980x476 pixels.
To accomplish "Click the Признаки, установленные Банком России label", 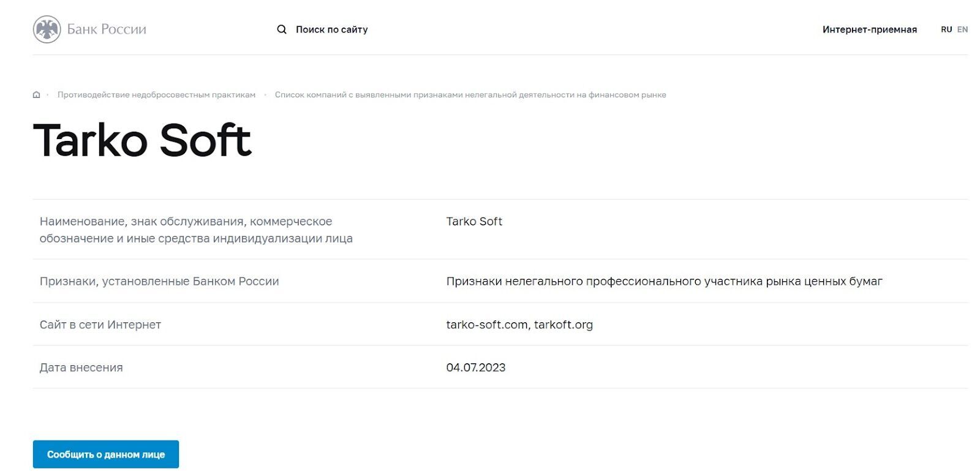I will click(x=159, y=281).
